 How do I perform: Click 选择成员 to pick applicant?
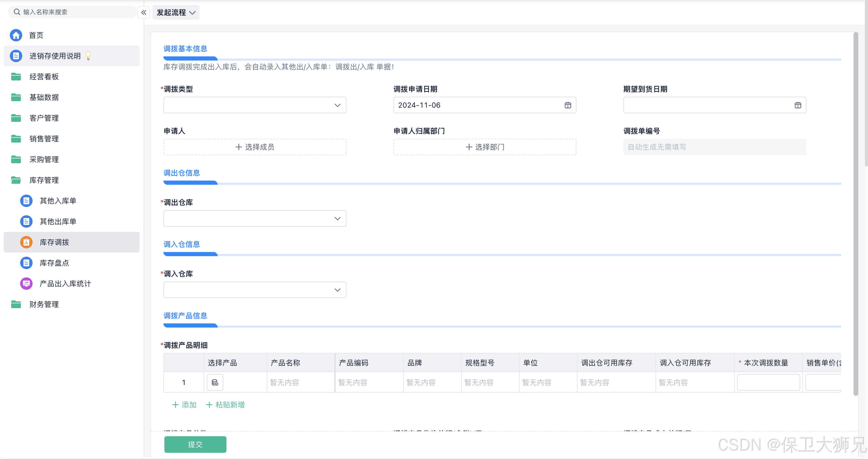(x=255, y=147)
